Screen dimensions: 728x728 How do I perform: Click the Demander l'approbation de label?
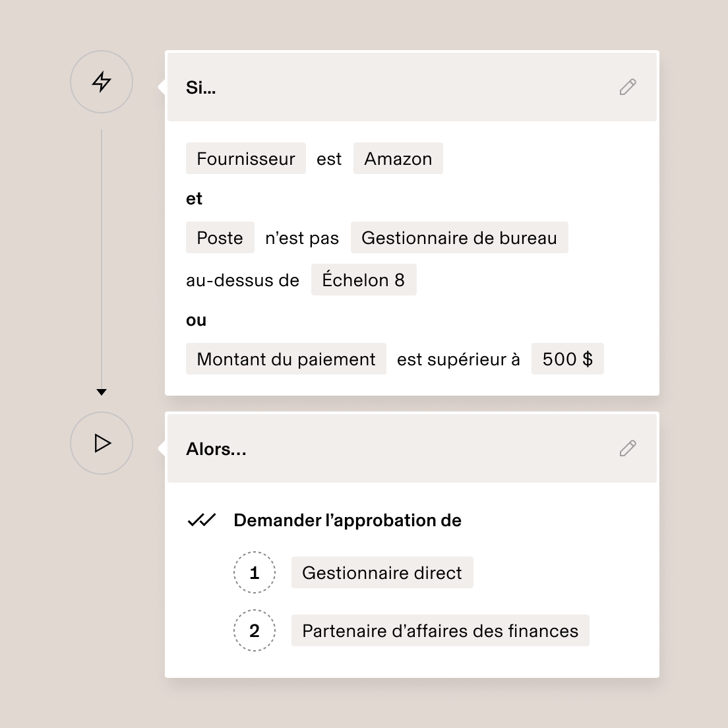pos(348,520)
